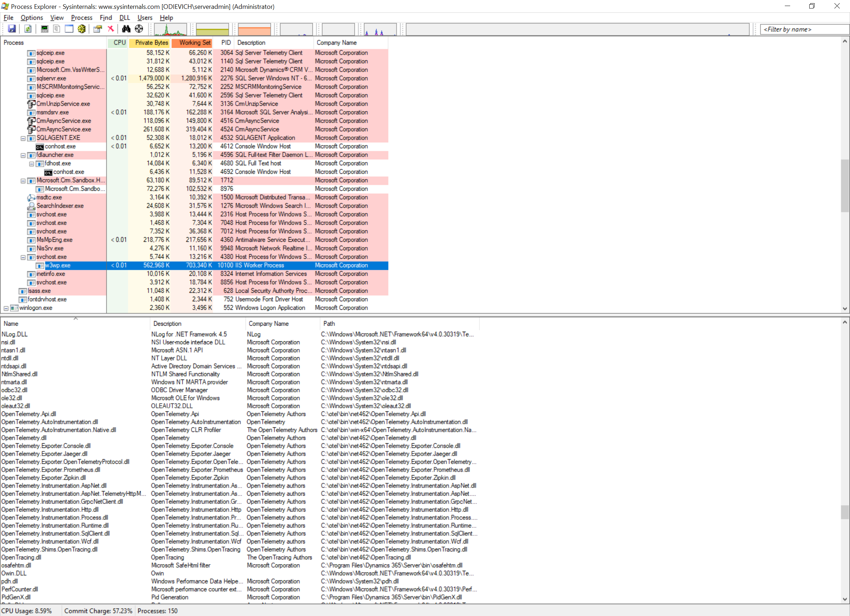The height and width of the screenshot is (616, 850).
Task: Toggle the Show Process Tree icon
Action: point(57,29)
